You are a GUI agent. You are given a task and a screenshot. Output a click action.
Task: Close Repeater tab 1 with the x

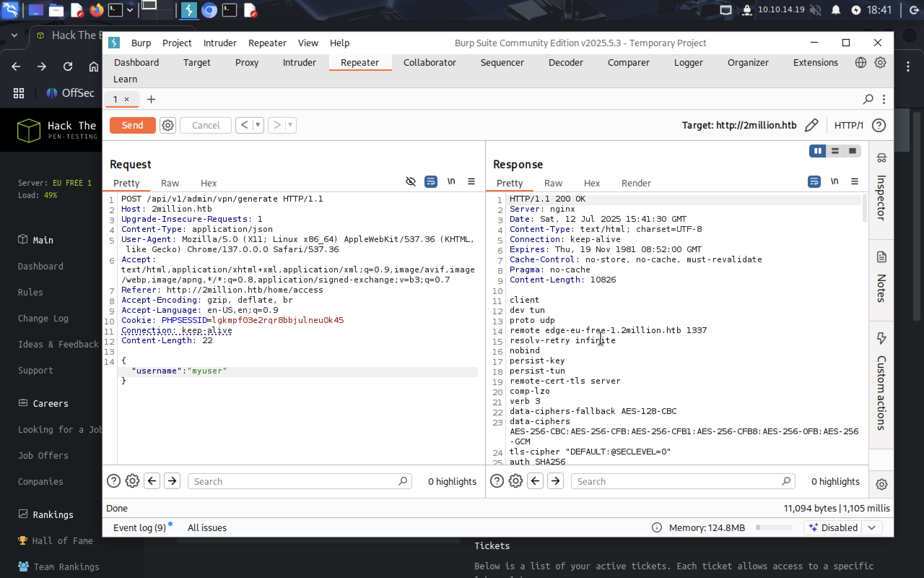pyautogui.click(x=127, y=99)
